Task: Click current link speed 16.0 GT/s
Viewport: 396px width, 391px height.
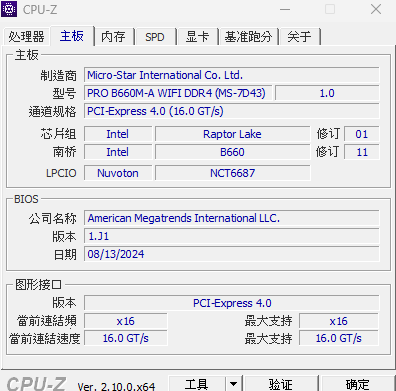Action: tap(125, 338)
